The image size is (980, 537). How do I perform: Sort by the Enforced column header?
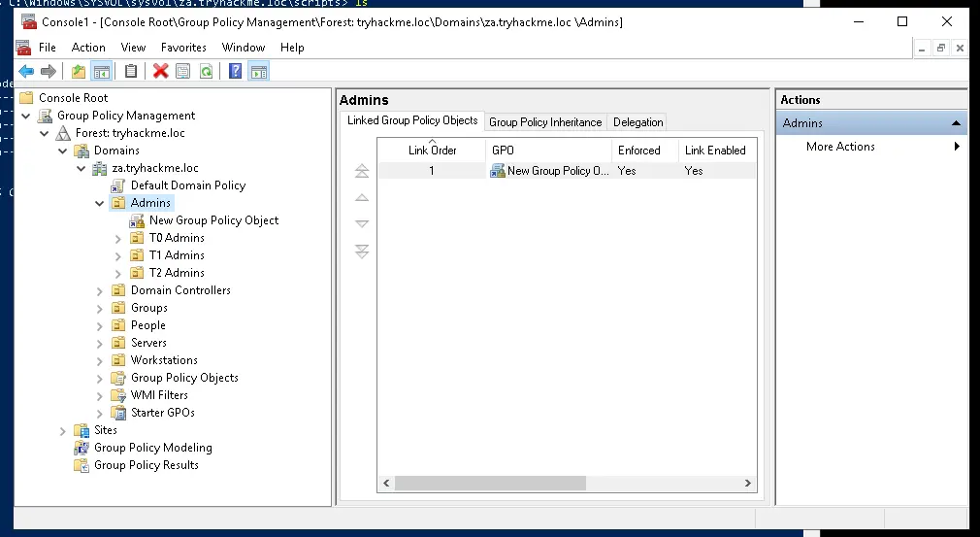(x=645, y=151)
